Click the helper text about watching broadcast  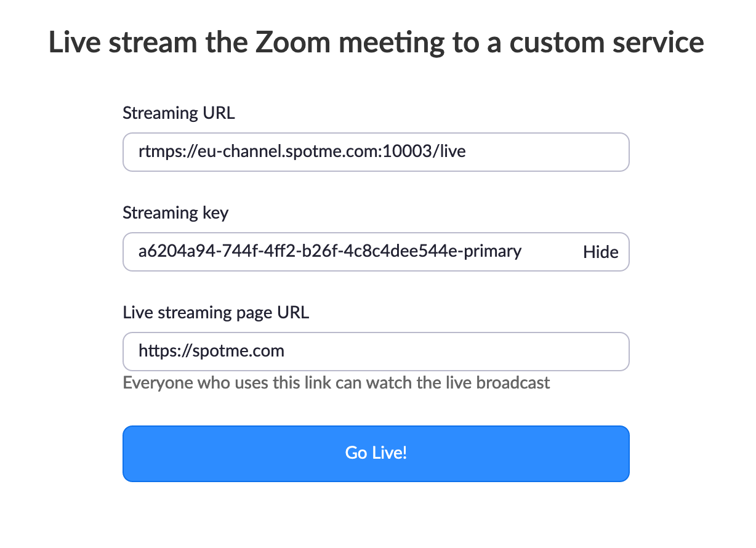pyautogui.click(x=336, y=383)
